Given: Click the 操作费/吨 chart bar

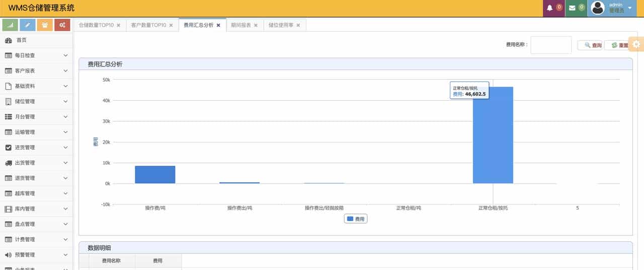Looking at the screenshot, I should [155, 175].
